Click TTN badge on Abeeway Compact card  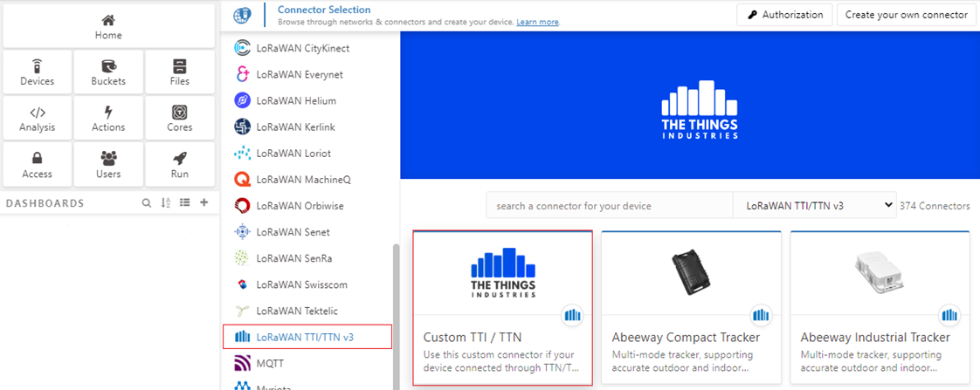coord(761,315)
